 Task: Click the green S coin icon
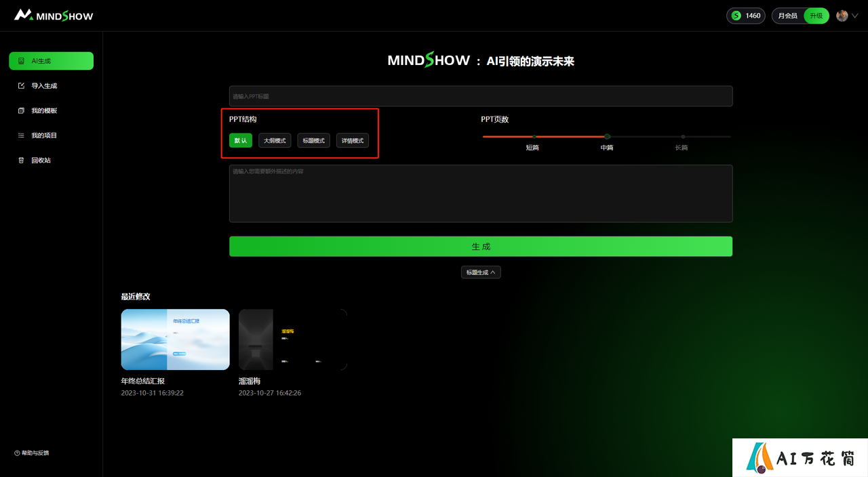[x=736, y=16]
